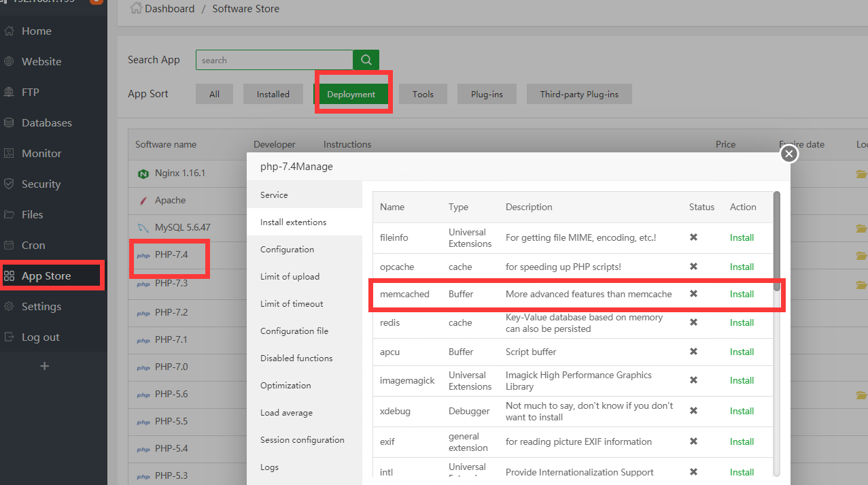Screen dimensions: 868x485
Task: Click the Search App input field
Action: 274,60
